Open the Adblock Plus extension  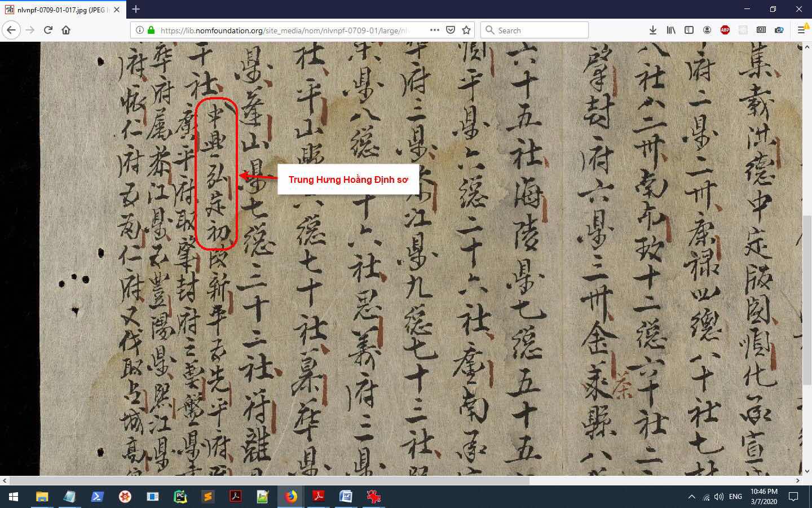pyautogui.click(x=725, y=30)
